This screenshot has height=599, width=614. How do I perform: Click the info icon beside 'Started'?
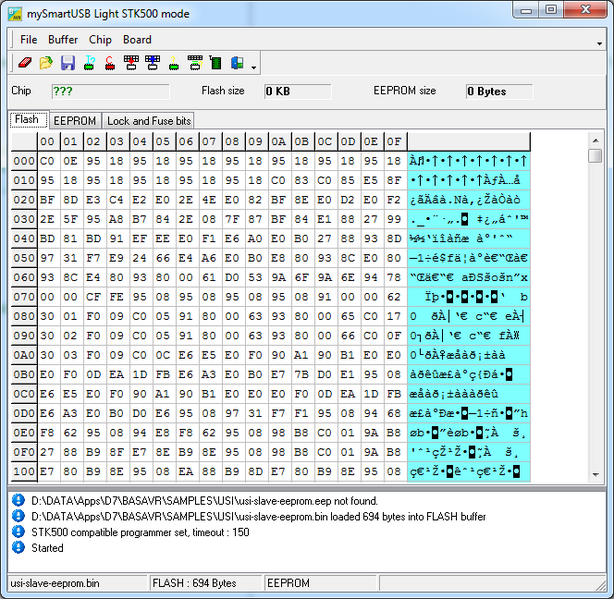click(x=18, y=547)
